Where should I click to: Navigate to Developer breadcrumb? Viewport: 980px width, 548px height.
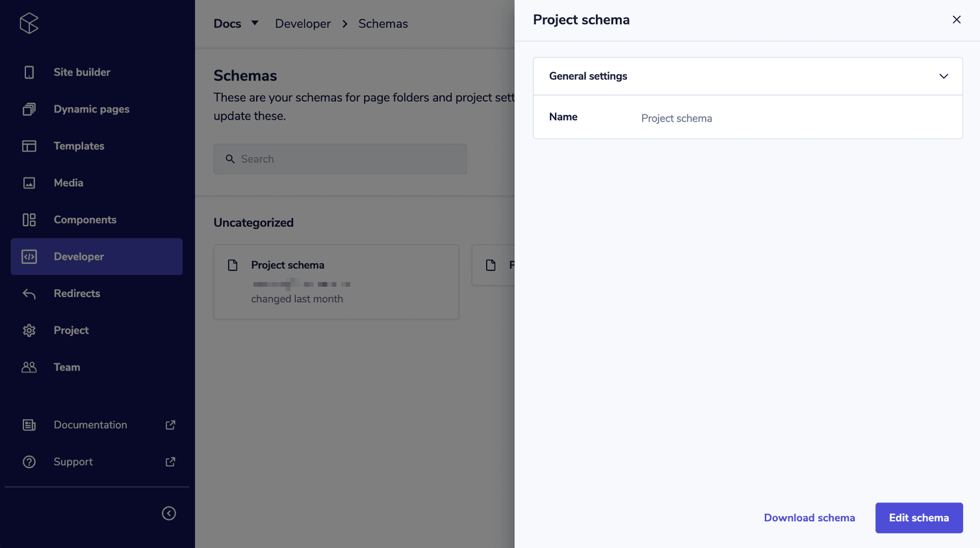point(303,23)
